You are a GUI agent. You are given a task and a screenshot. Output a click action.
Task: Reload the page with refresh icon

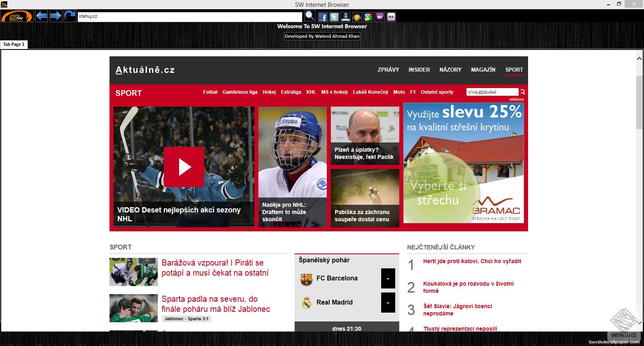[70, 16]
